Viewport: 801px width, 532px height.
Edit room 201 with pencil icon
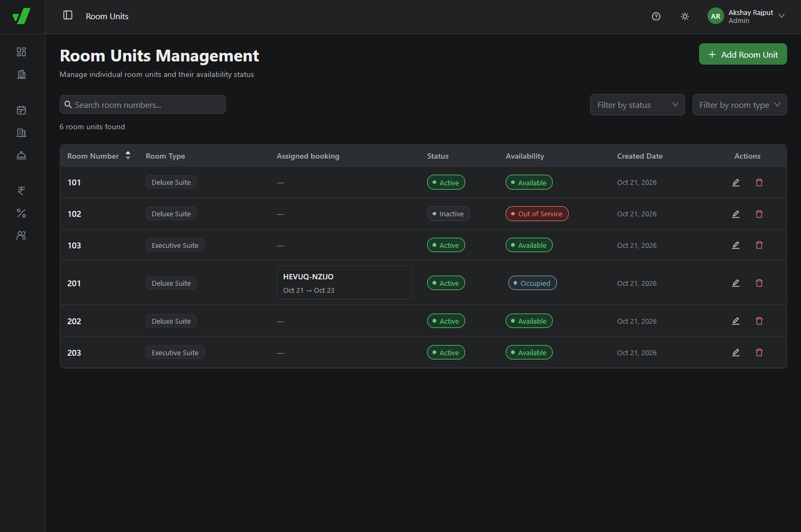736,283
